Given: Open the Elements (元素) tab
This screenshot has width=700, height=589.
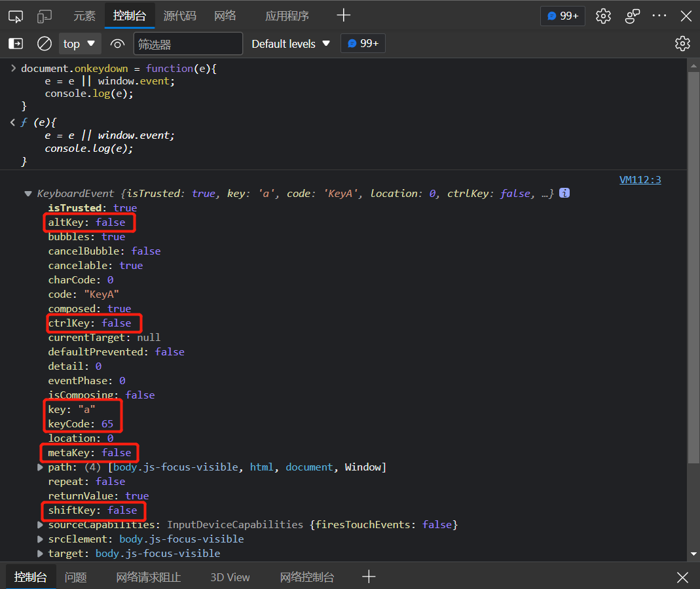Looking at the screenshot, I should (84, 16).
